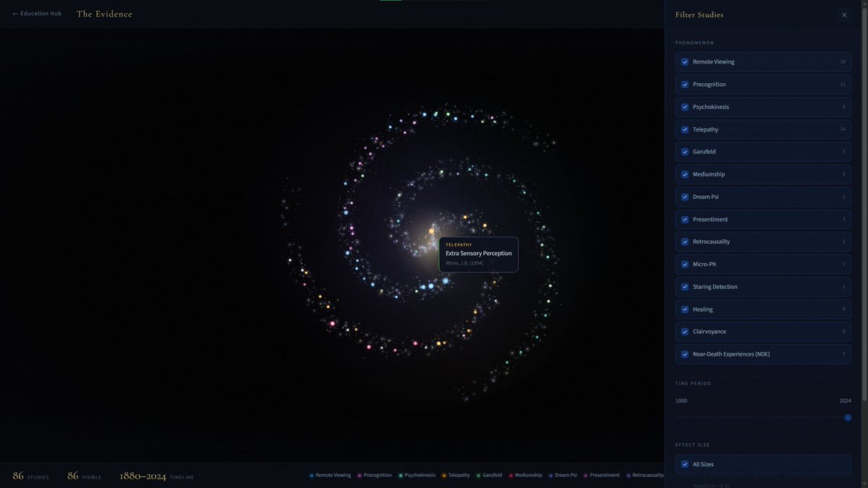Uncheck the Telepathy filter
Screen dimensions: 868x488
coord(685,129)
